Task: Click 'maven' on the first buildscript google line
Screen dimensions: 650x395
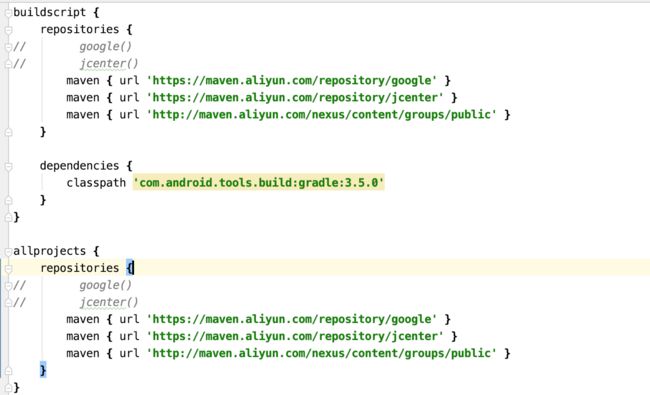Action: pos(83,80)
